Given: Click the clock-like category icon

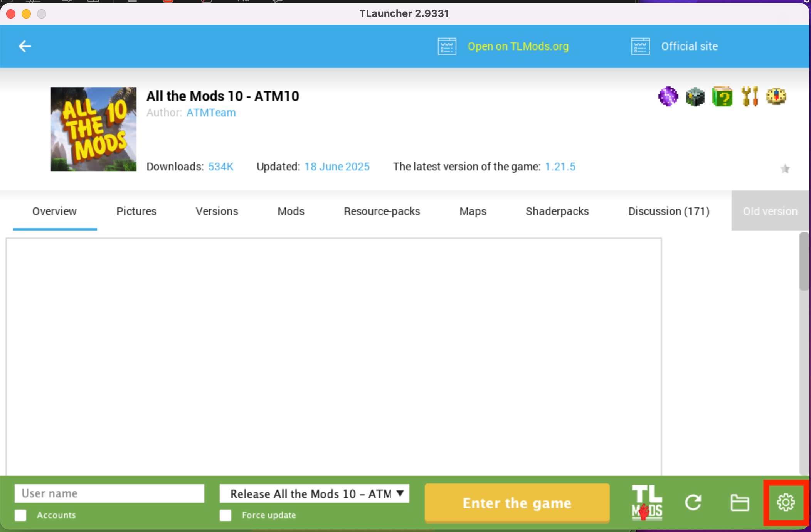Looking at the screenshot, I should click(x=776, y=96).
